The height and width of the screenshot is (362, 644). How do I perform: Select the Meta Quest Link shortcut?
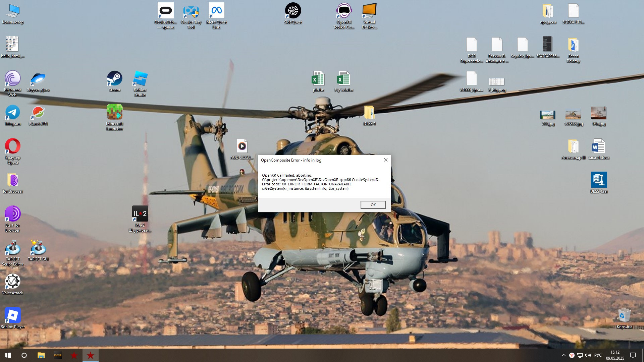[x=216, y=16]
